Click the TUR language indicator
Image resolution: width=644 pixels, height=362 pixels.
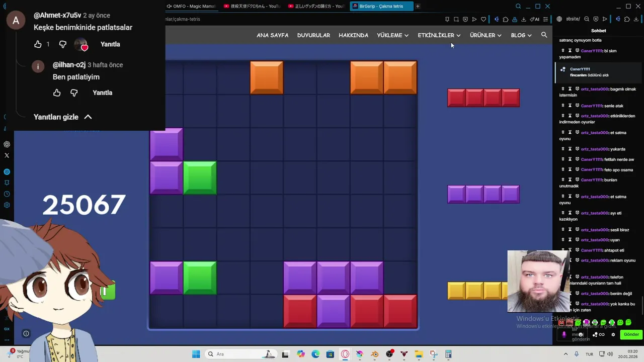point(589,354)
